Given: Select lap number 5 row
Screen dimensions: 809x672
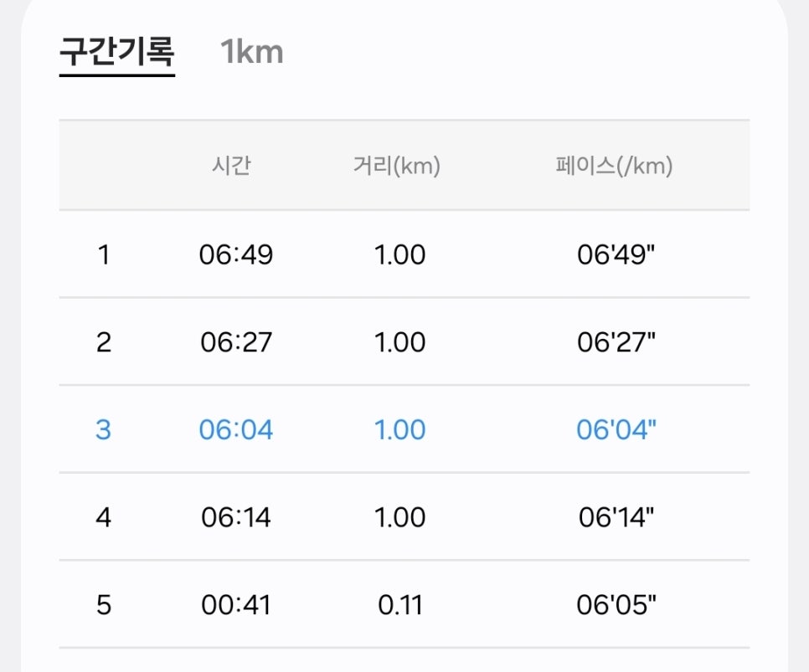Looking at the screenshot, I should click(x=404, y=604).
